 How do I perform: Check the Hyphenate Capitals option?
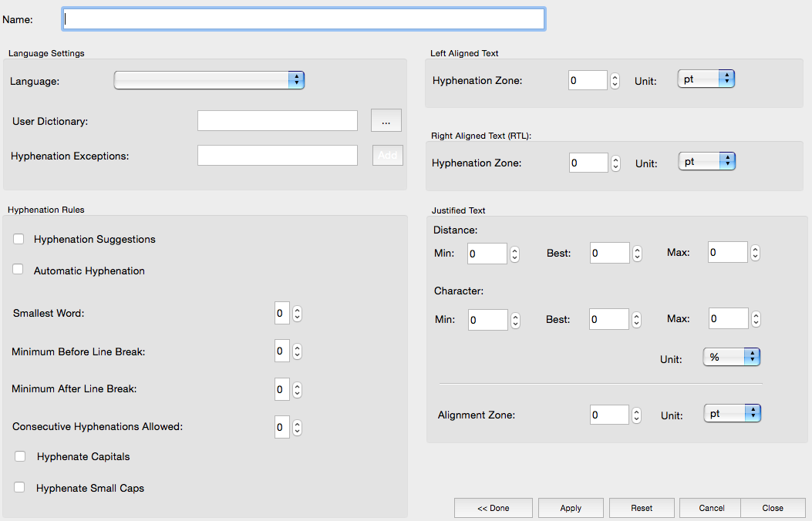point(20,456)
